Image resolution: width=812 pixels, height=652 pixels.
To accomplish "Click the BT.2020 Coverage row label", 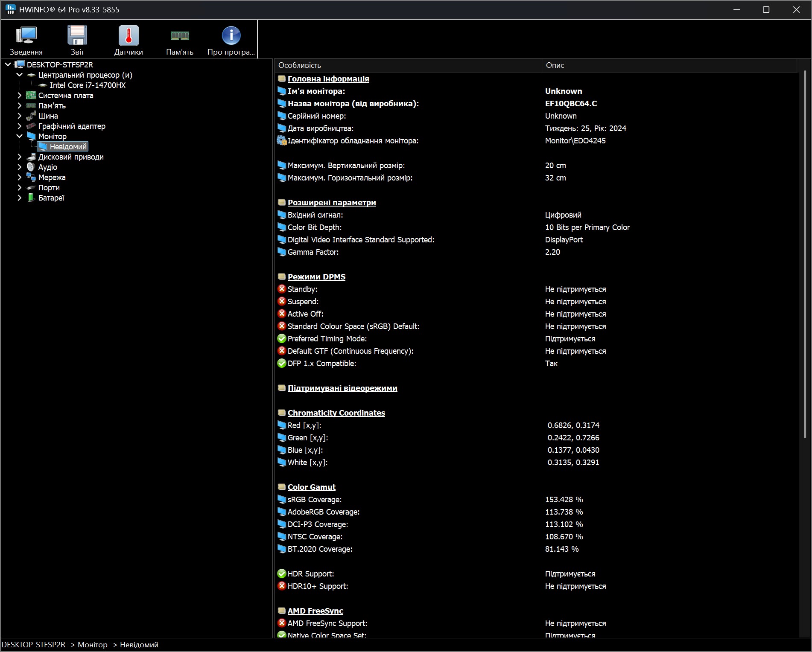I will (x=320, y=549).
